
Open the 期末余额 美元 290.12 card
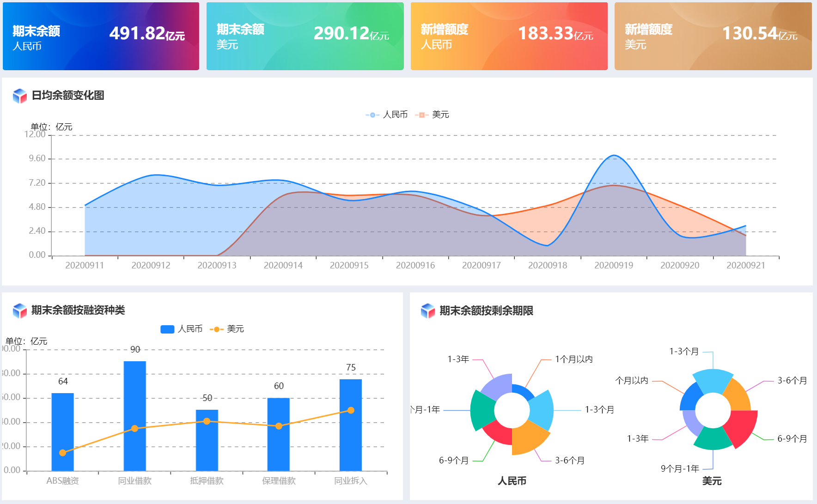[305, 36]
